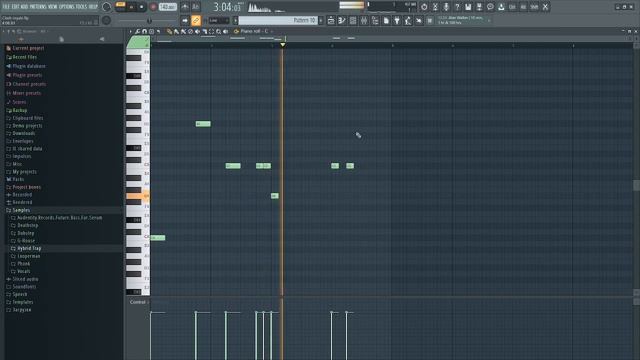Open the EDIT menu

16,7
